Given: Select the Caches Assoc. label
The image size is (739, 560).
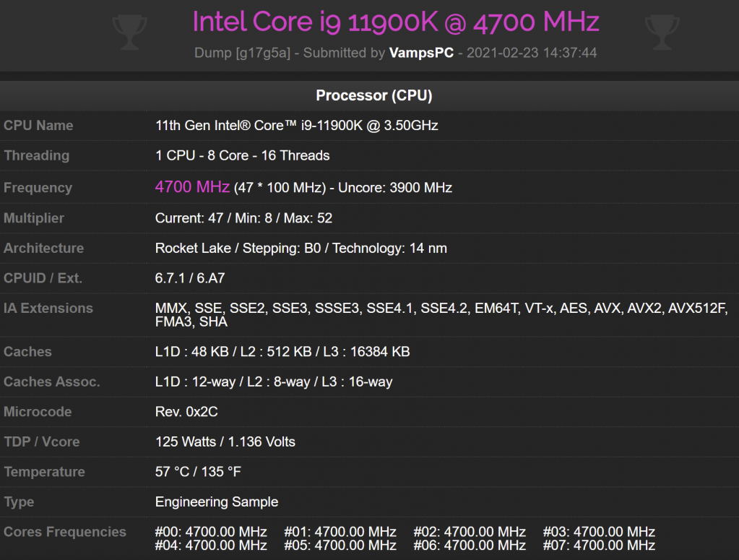Looking at the screenshot, I should [52, 382].
